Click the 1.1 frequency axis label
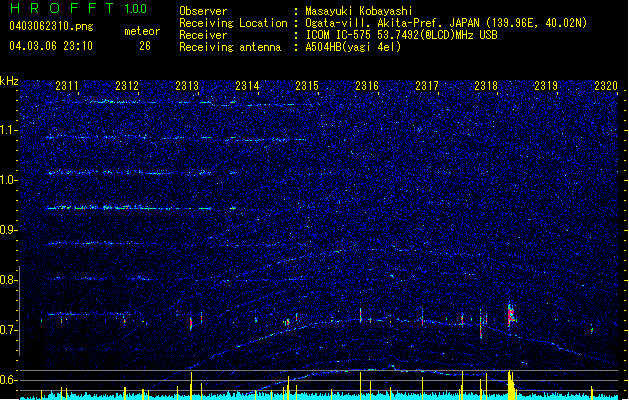The image size is (629, 400). coord(9,130)
